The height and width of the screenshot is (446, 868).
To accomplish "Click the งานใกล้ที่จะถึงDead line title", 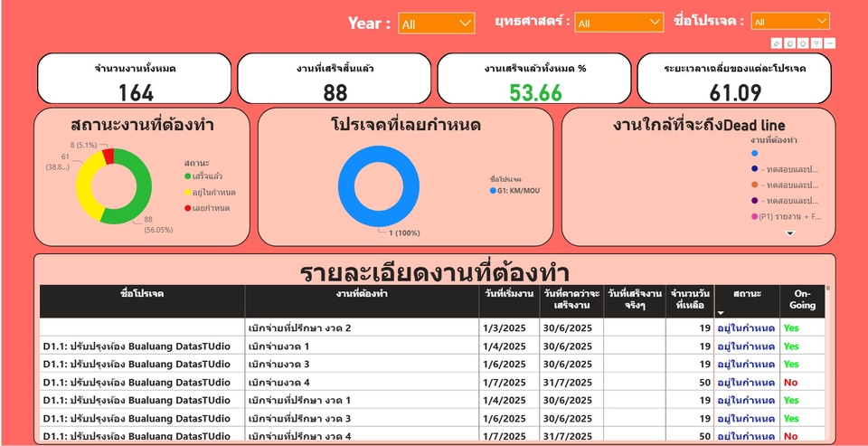I will pos(699,125).
